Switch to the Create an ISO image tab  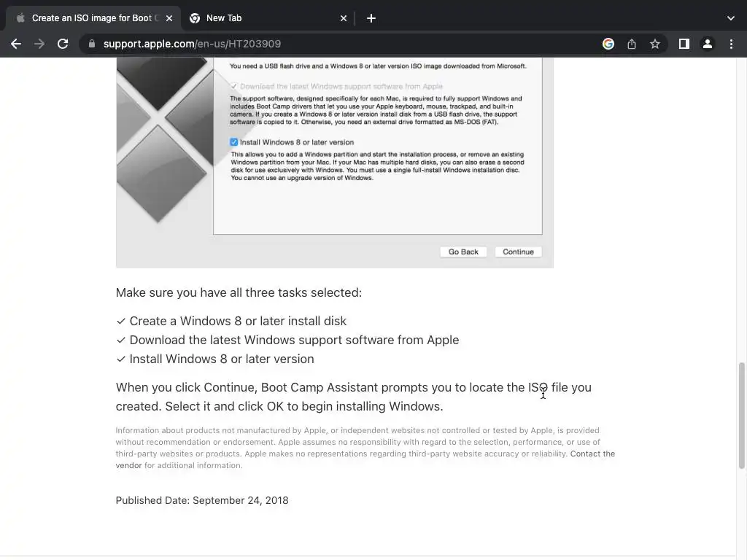click(x=93, y=18)
